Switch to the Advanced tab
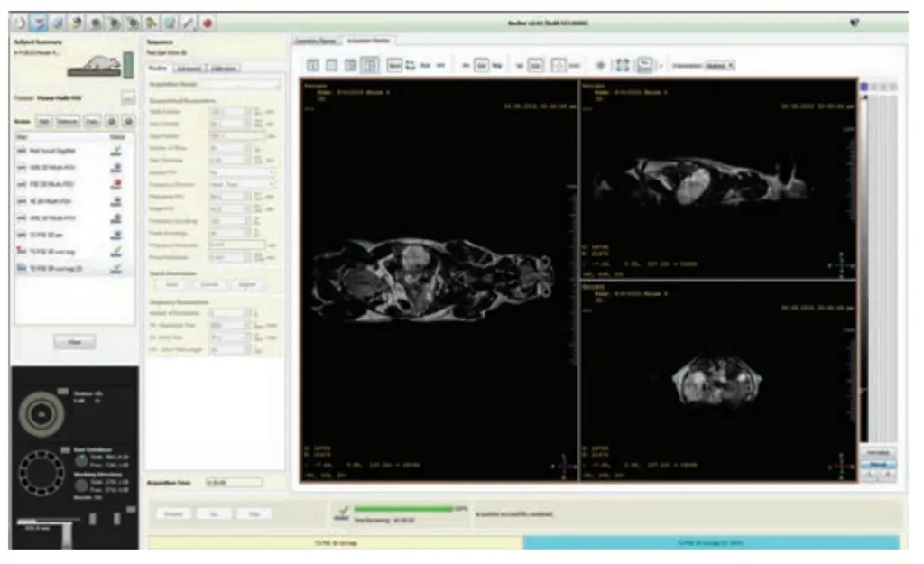 (189, 69)
